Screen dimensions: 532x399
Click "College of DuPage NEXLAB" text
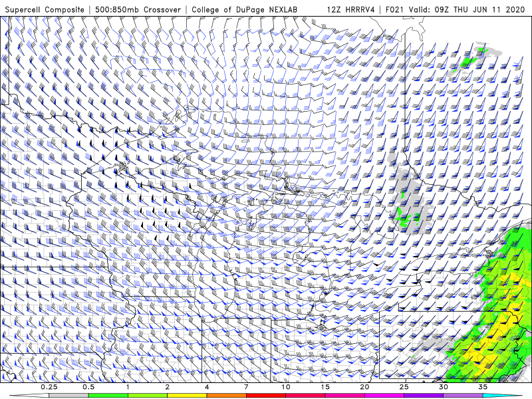[244, 9]
